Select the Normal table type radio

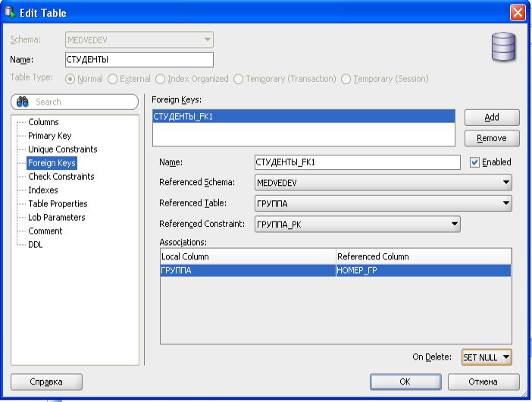click(x=70, y=79)
